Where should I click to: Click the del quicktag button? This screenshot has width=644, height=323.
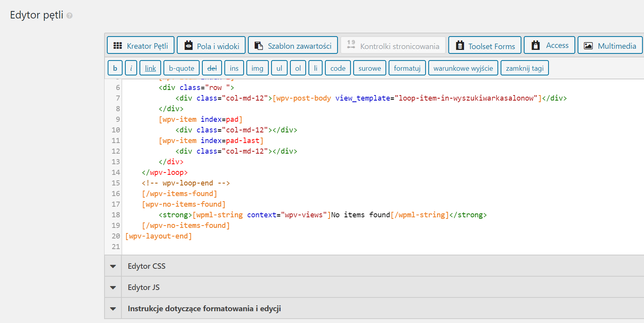pyautogui.click(x=212, y=68)
